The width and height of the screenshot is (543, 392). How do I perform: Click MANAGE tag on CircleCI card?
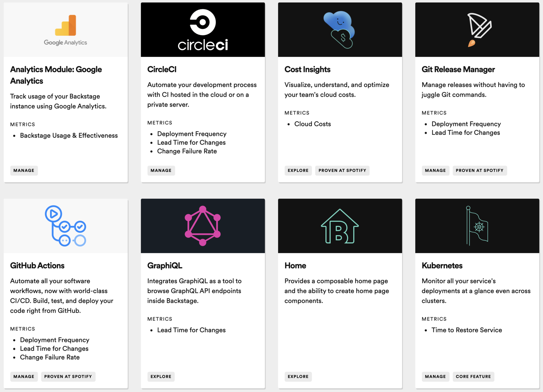(161, 170)
